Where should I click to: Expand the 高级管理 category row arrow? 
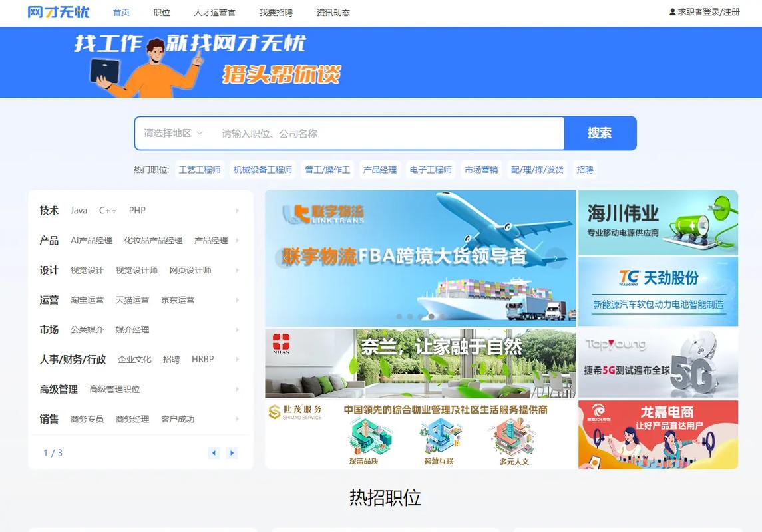coord(237,389)
